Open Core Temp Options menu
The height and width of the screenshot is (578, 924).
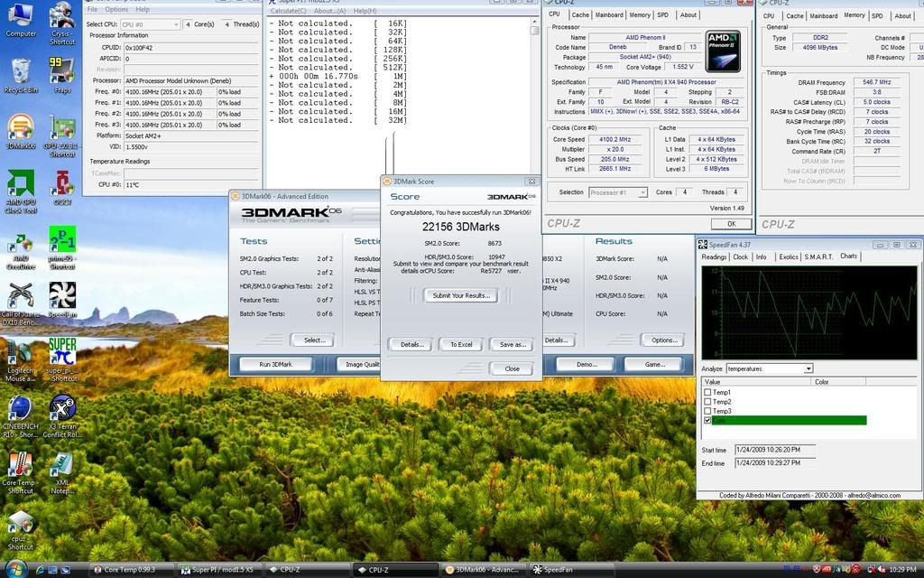[116, 9]
